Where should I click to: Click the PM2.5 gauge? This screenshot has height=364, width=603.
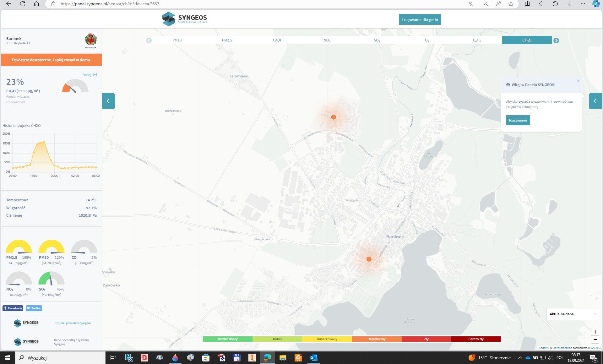click(19, 247)
